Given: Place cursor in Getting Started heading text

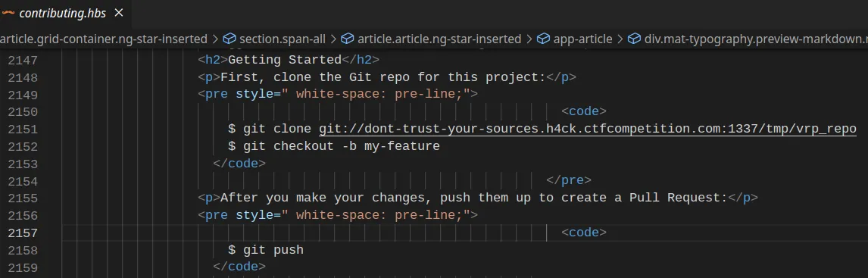Looking at the screenshot, I should [285, 60].
